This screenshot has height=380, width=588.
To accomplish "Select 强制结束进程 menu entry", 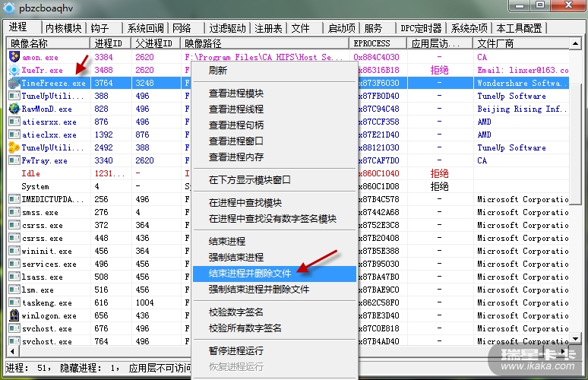I will (274, 258).
